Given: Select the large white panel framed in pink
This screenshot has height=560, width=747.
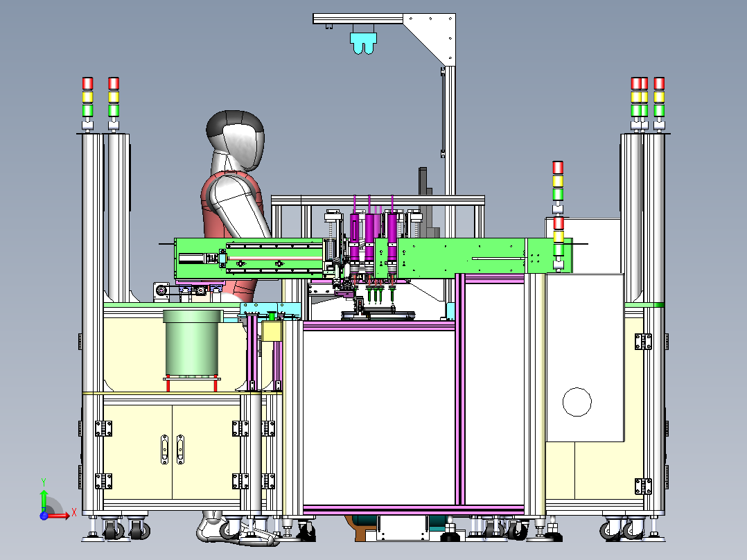Looking at the screenshot, I should [x=379, y=418].
